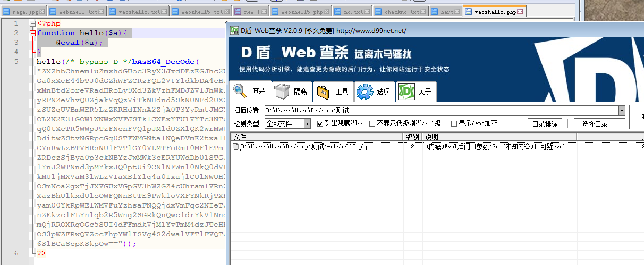Enable 不显示低级别脚本(1级) checkbox

click(372, 123)
